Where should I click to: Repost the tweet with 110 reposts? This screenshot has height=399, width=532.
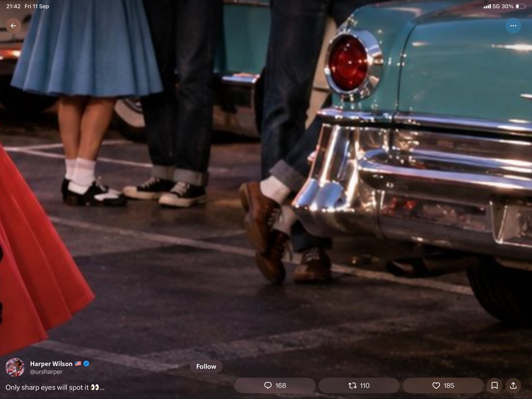(359, 386)
